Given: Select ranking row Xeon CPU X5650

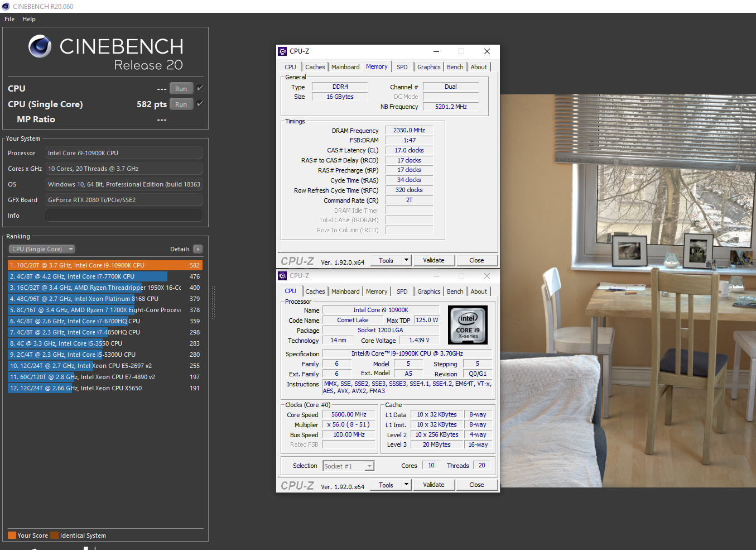Looking at the screenshot, I should (x=105, y=388).
